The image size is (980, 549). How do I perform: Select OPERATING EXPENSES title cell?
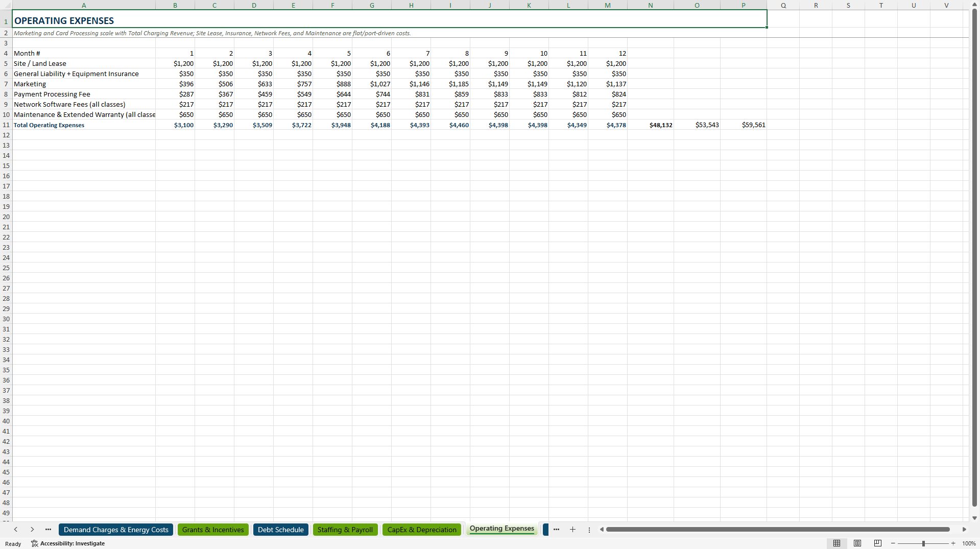(x=389, y=19)
